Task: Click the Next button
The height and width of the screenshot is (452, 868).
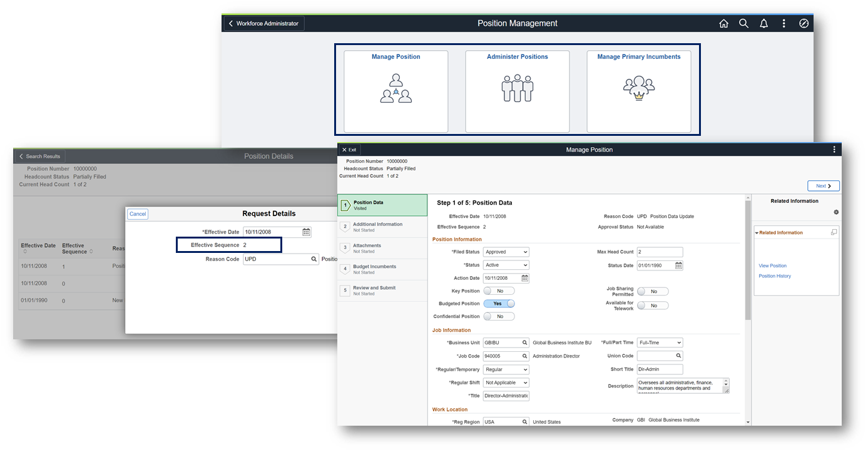Action: coord(824,186)
